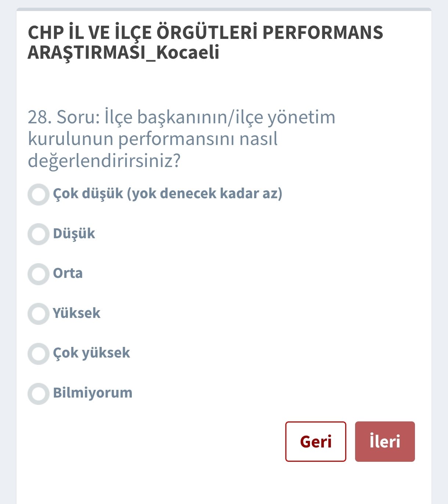
Task: Proceed with the İleri button
Action: coord(385,441)
